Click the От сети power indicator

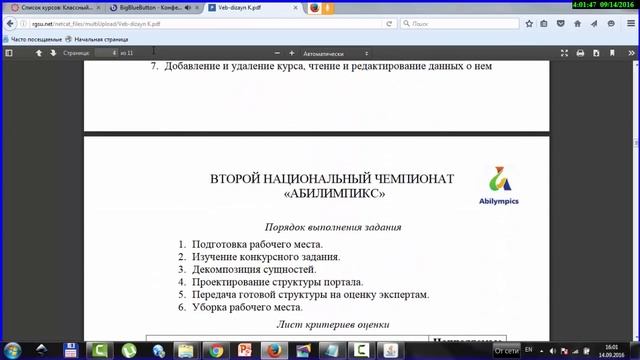tap(507, 351)
